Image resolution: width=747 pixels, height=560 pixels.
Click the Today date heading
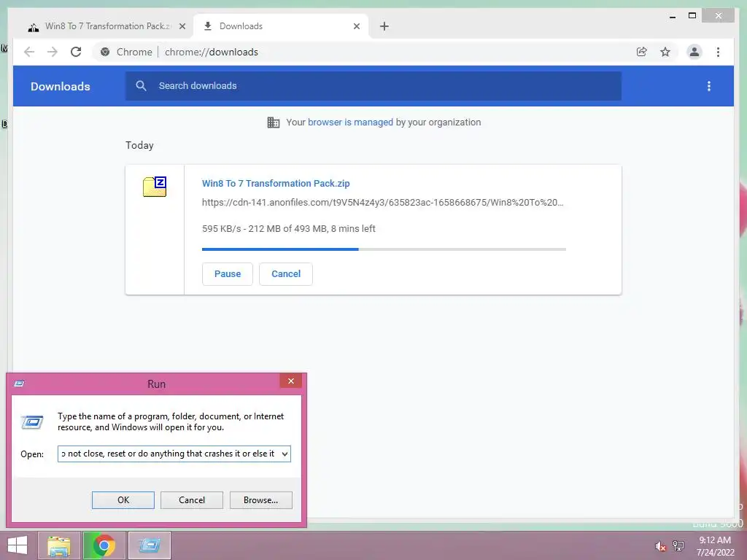tap(139, 145)
